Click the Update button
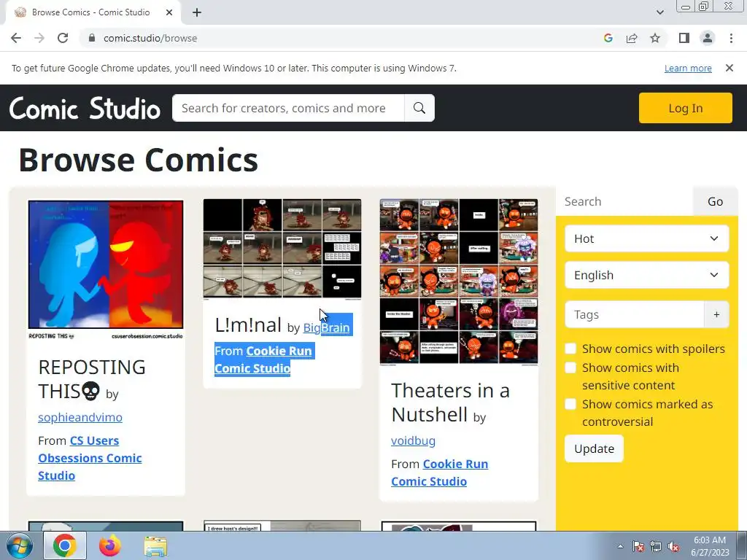Image resolution: width=747 pixels, height=560 pixels. coord(594,448)
